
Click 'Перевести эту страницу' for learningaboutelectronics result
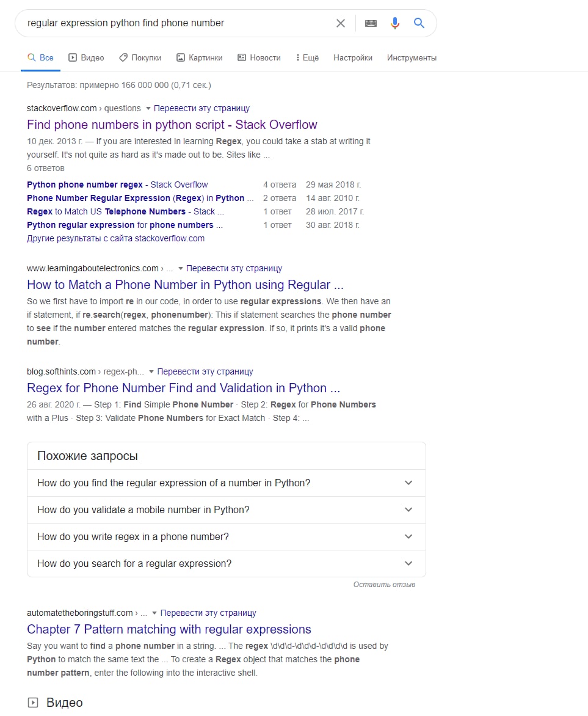tap(234, 268)
